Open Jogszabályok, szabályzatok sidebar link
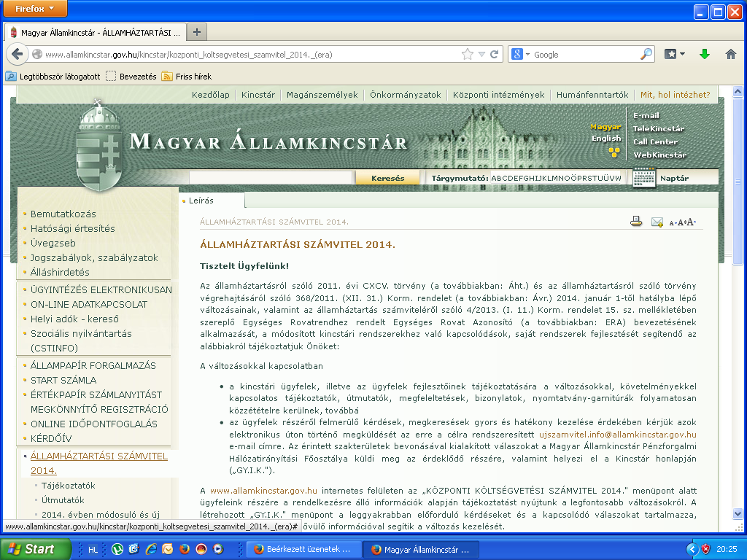The width and height of the screenshot is (747, 560). click(x=94, y=257)
